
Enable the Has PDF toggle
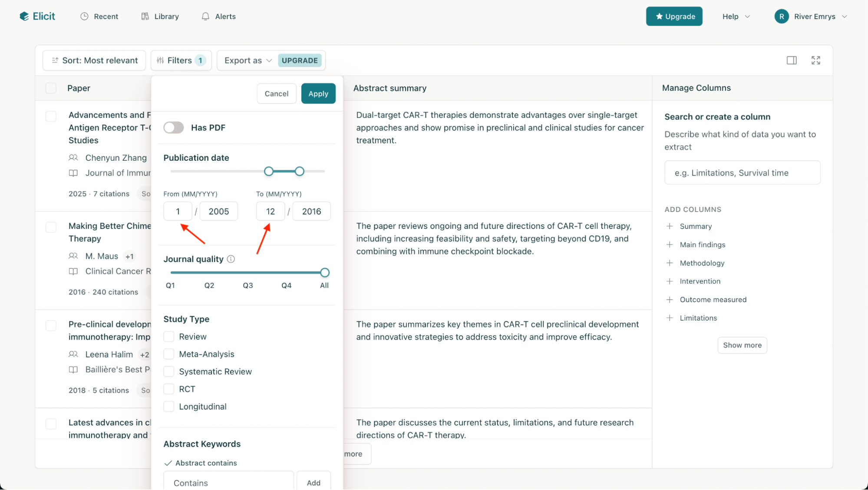(x=174, y=128)
